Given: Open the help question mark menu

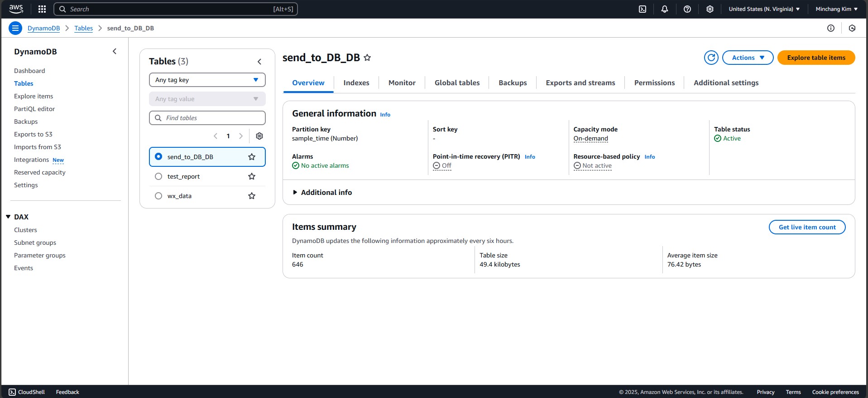Looking at the screenshot, I should click(687, 9).
